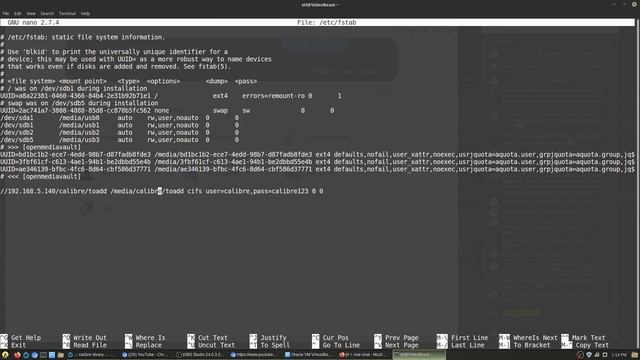Click the /dev/sda1 fstab entry
The height and width of the screenshot is (360, 640).
[120, 118]
